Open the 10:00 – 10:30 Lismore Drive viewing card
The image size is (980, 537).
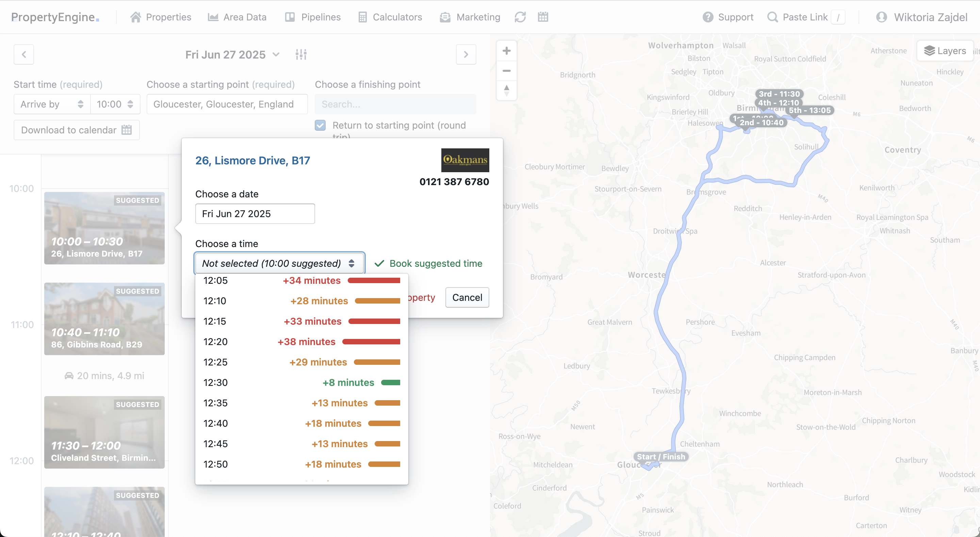click(104, 228)
